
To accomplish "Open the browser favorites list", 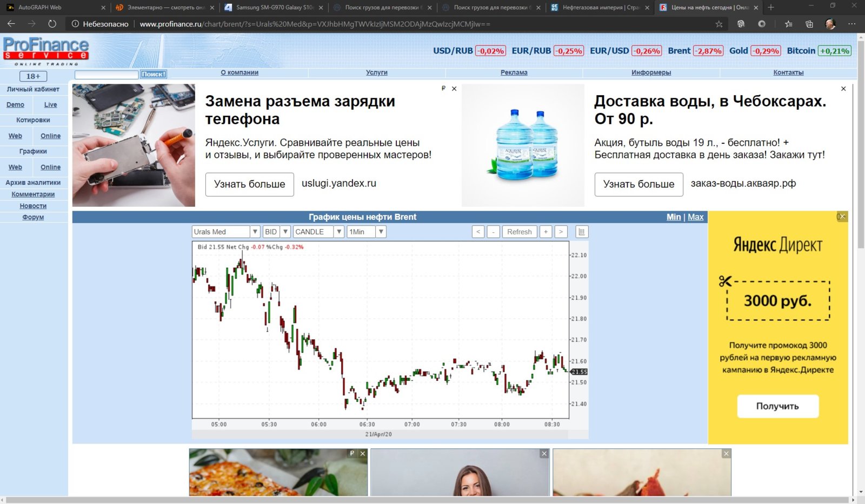I will pos(788,24).
